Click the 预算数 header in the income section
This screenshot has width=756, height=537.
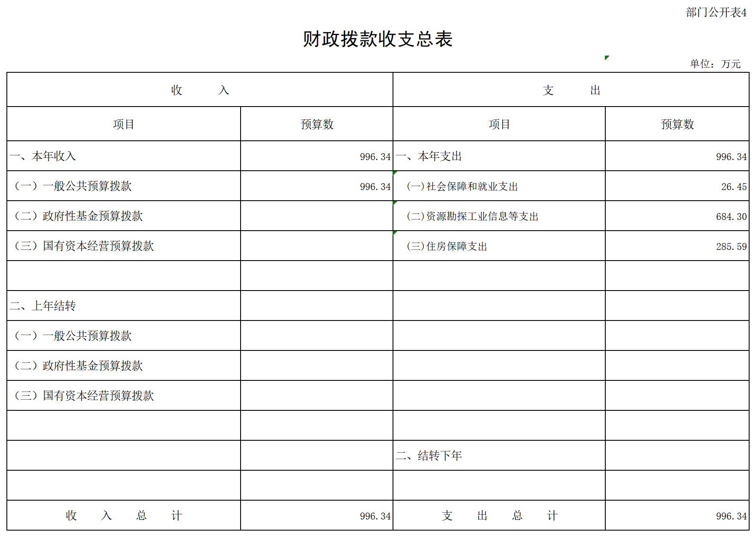pos(317,124)
